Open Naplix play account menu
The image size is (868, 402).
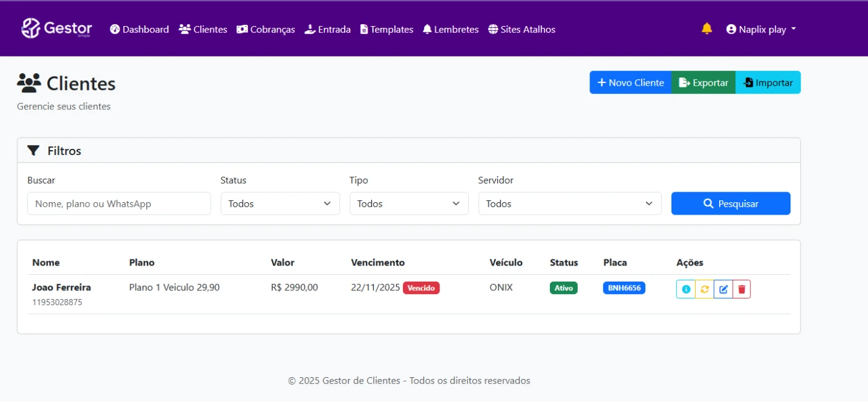point(761,29)
